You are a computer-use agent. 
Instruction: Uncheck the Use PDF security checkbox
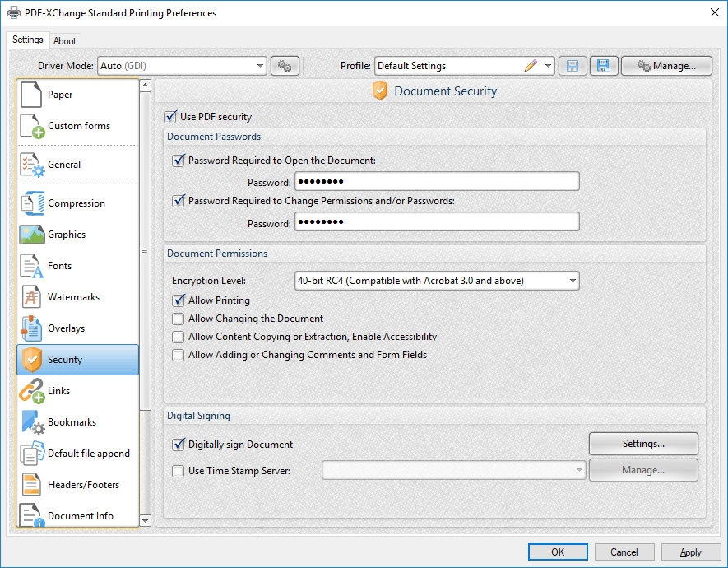click(171, 117)
